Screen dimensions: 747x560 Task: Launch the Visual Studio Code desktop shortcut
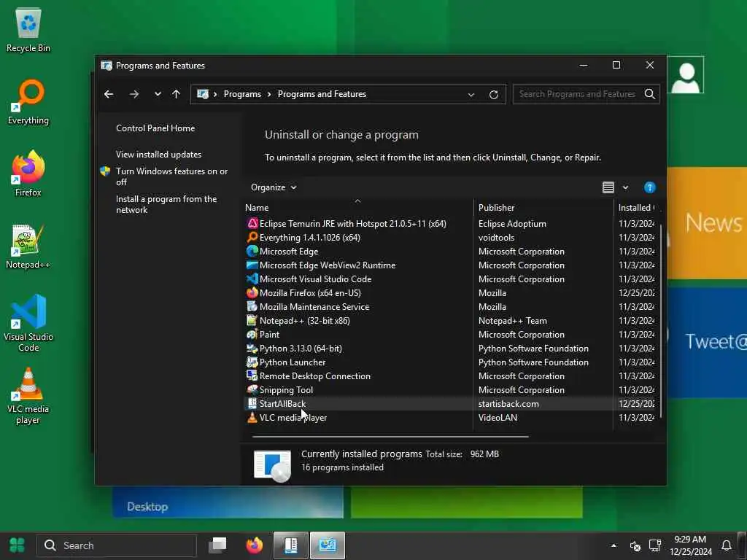[x=28, y=323]
